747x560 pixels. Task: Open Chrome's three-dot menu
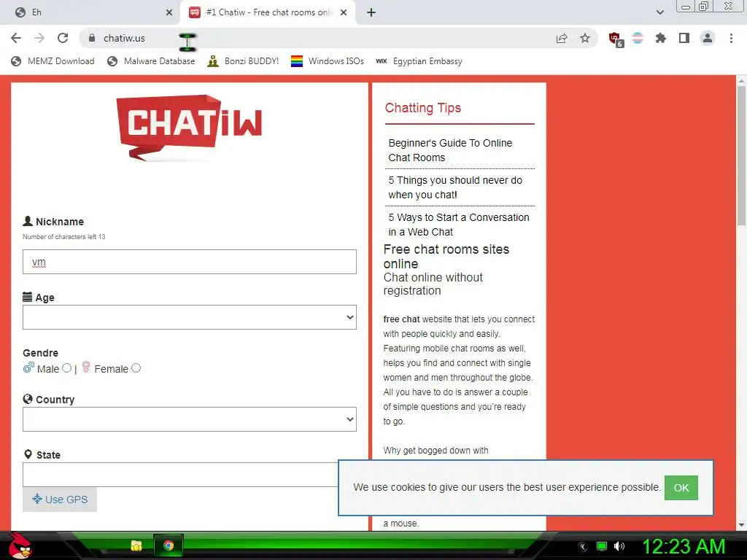[731, 38]
